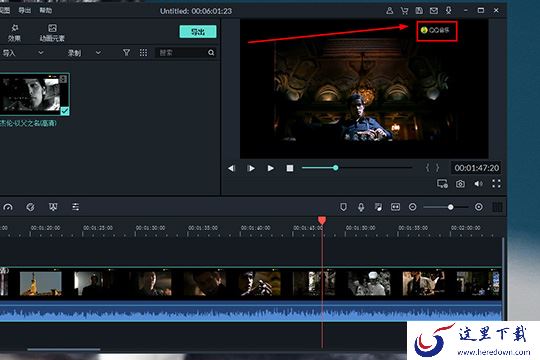Click the timeline vertical scrollbar
The width and height of the screenshot is (540, 360).
pos(503,278)
